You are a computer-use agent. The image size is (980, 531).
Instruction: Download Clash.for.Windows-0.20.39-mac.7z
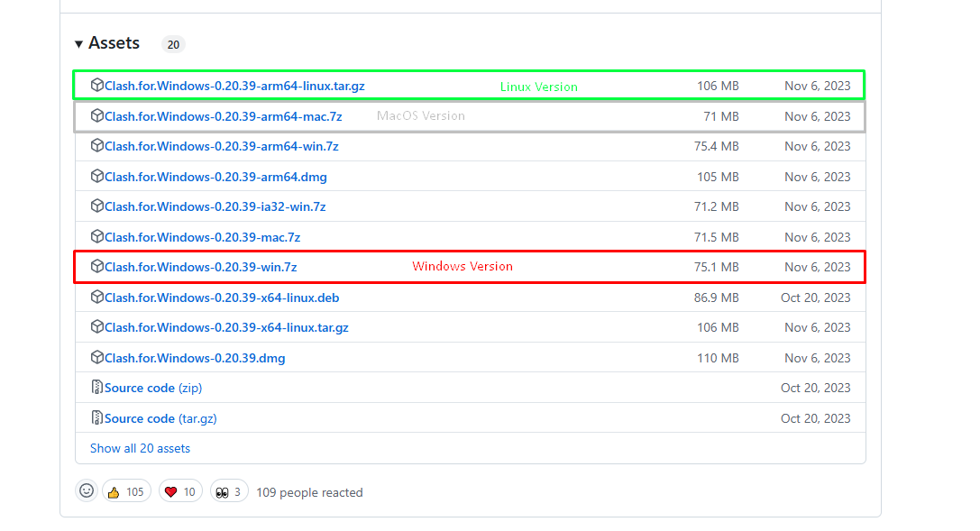202,237
